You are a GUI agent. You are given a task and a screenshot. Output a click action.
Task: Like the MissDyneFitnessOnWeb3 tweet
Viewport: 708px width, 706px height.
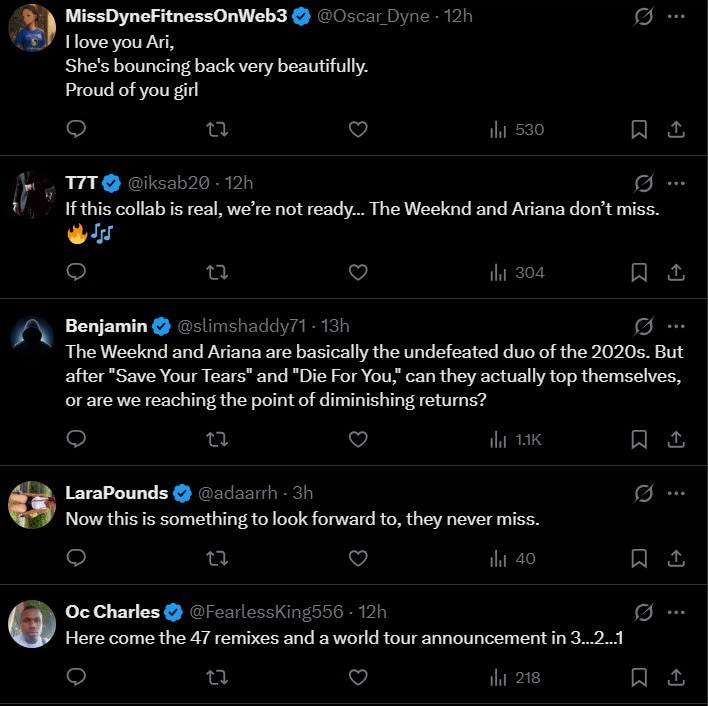click(358, 129)
